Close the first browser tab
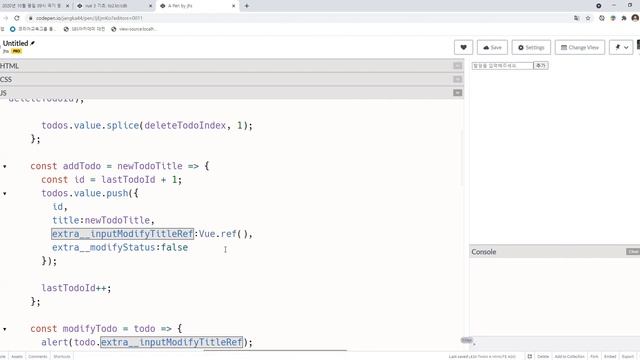The image size is (640, 360). tap(67, 6)
